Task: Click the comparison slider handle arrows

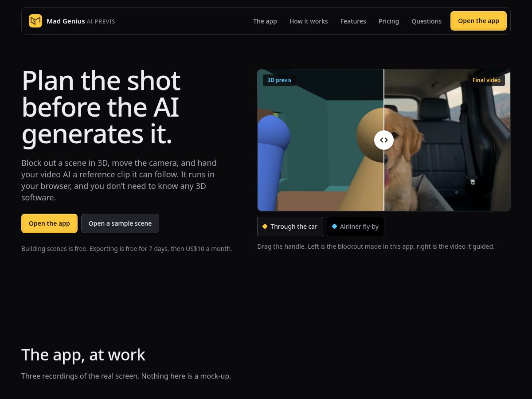Action: tap(384, 140)
